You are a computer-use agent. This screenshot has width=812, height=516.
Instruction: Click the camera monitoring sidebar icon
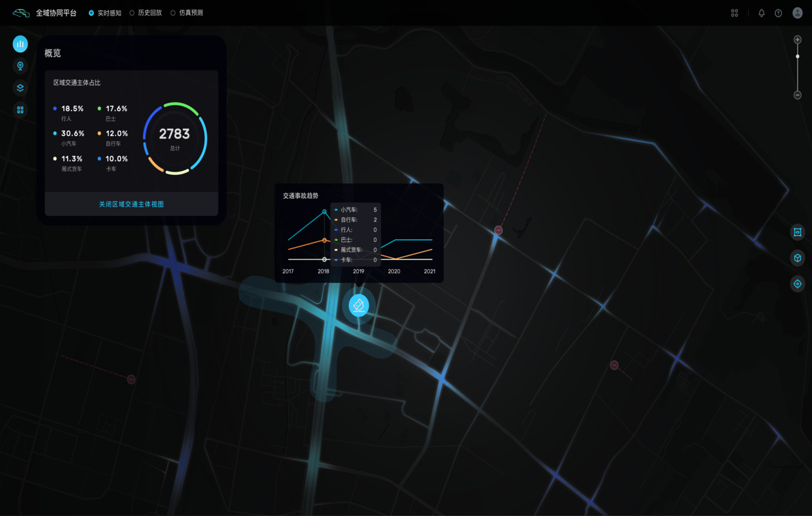pyautogui.click(x=20, y=66)
